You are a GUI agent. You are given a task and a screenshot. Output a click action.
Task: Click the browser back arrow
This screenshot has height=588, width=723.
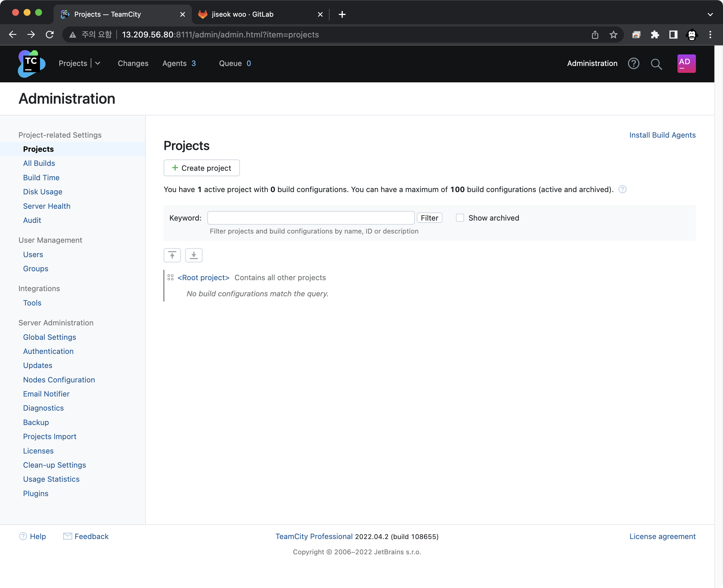[x=13, y=35]
